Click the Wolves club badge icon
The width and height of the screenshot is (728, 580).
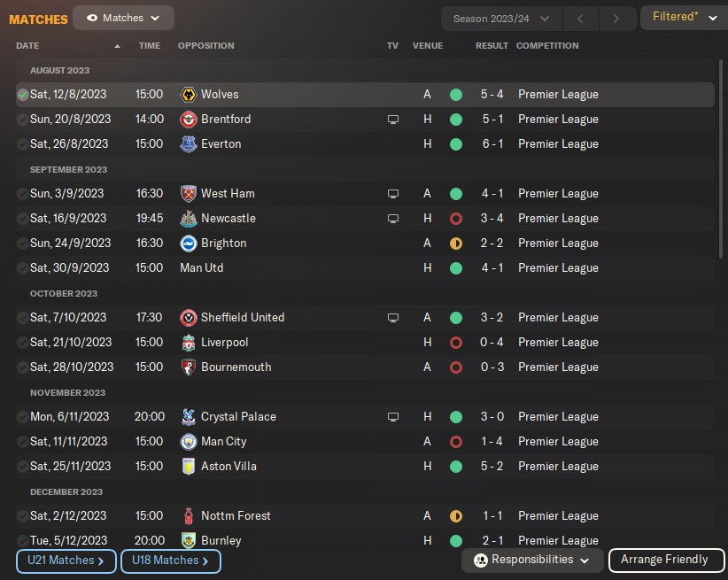(x=188, y=95)
